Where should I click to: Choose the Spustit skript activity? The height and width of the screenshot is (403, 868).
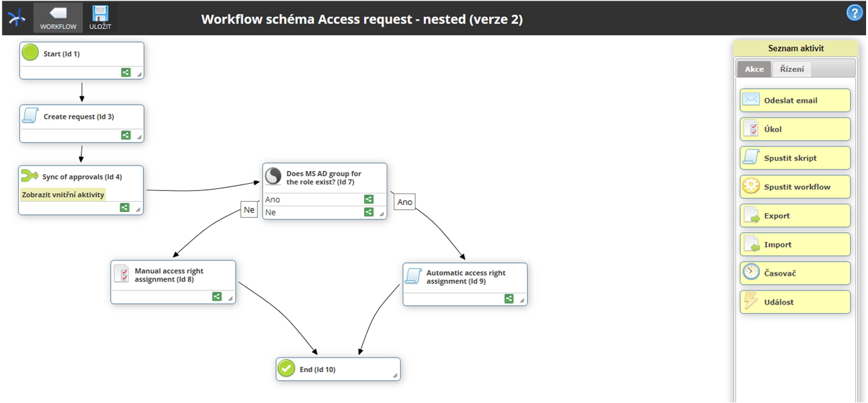[x=795, y=158]
